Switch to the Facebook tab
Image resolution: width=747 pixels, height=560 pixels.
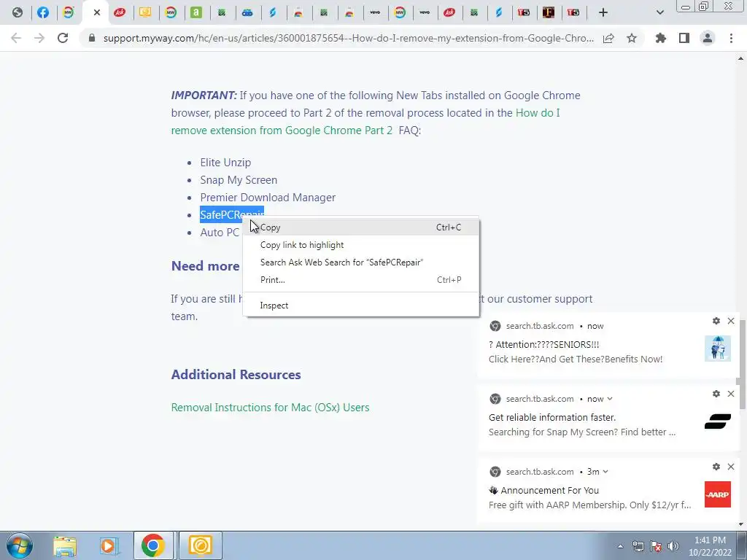(43, 12)
